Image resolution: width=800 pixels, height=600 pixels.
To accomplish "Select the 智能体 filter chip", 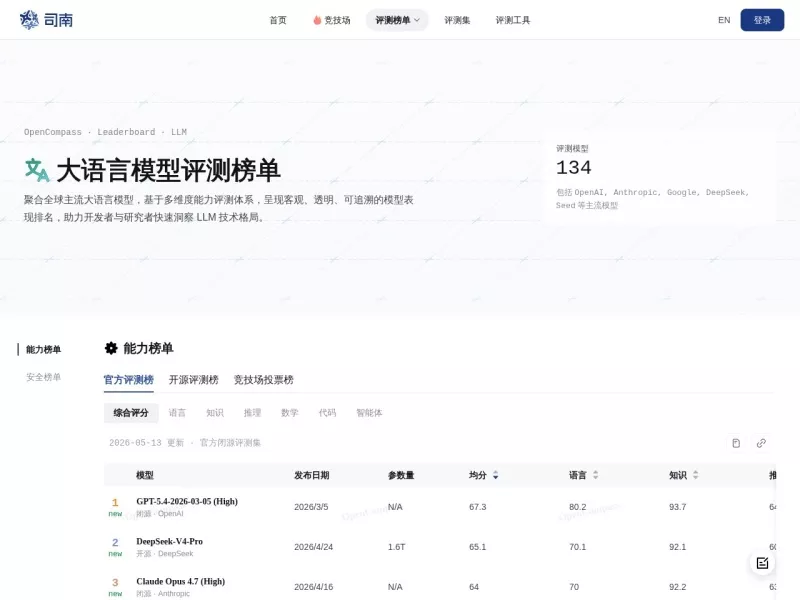I will [x=369, y=413].
